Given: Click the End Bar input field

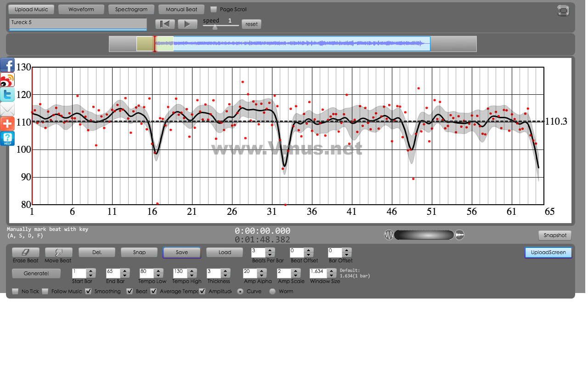Looking at the screenshot, I should click(x=113, y=273).
